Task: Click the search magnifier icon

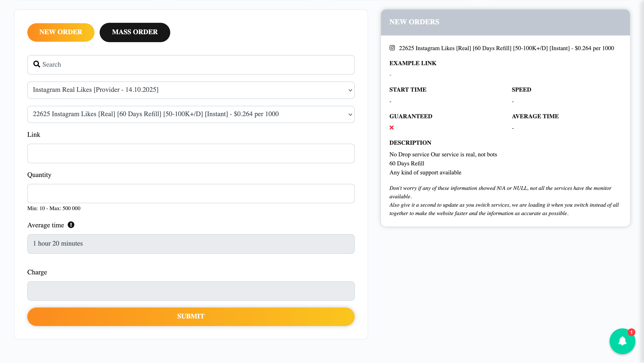Action: click(37, 65)
